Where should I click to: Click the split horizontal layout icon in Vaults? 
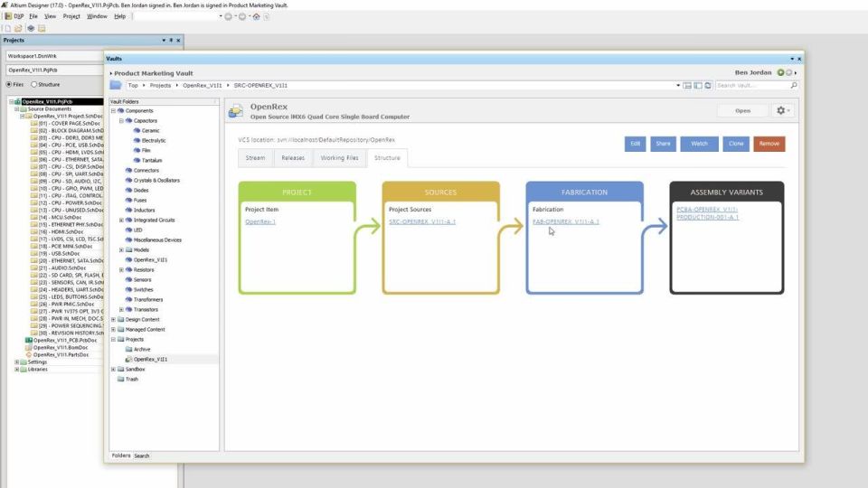[687, 86]
